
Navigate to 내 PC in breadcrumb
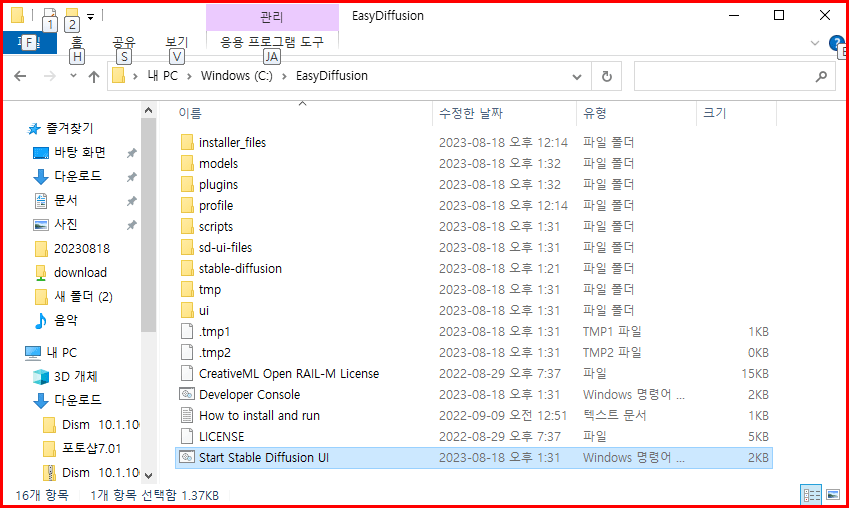coord(162,76)
